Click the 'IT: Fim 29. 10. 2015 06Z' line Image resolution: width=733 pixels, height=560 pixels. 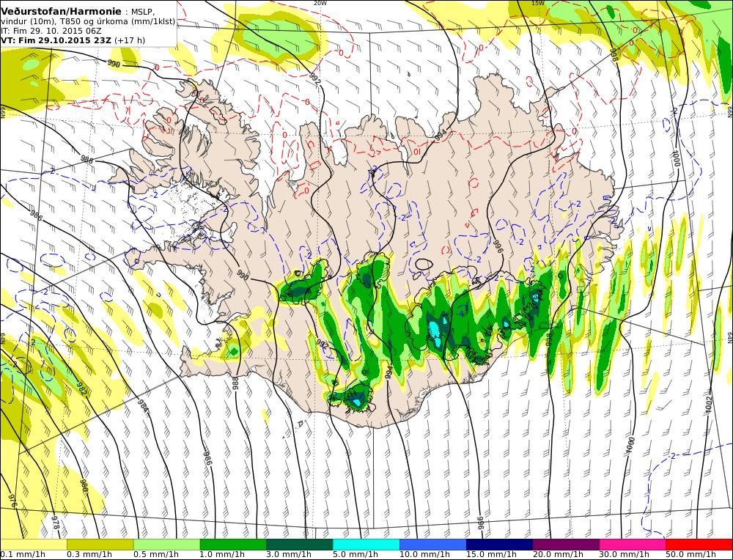(x=51, y=31)
